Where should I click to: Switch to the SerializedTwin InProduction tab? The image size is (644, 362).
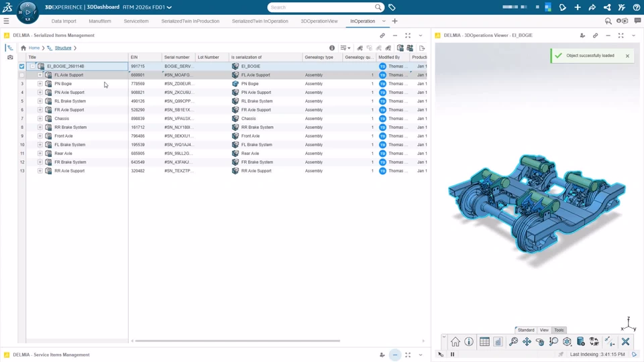tap(190, 21)
